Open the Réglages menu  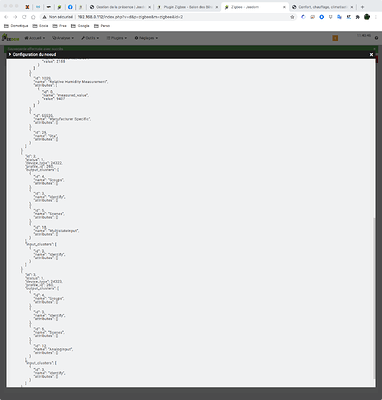click(146, 38)
